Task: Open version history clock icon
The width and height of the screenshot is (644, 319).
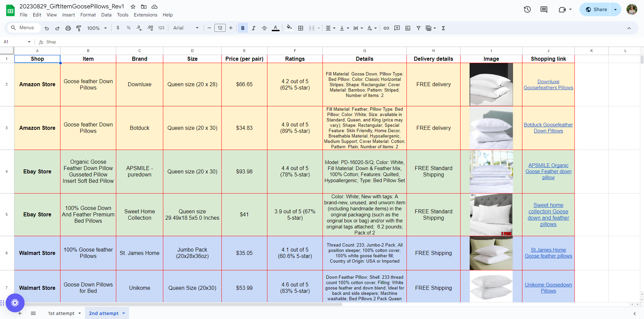Action: (527, 9)
